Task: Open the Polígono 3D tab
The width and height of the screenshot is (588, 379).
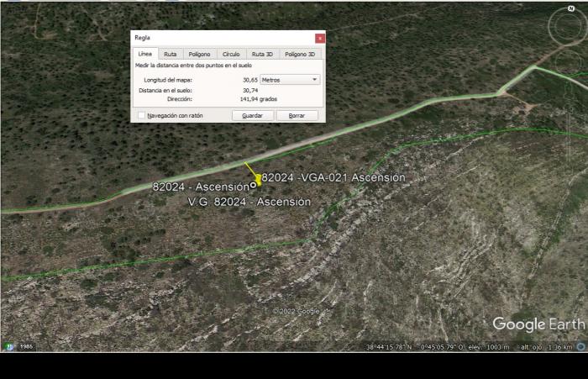Action: (300, 54)
